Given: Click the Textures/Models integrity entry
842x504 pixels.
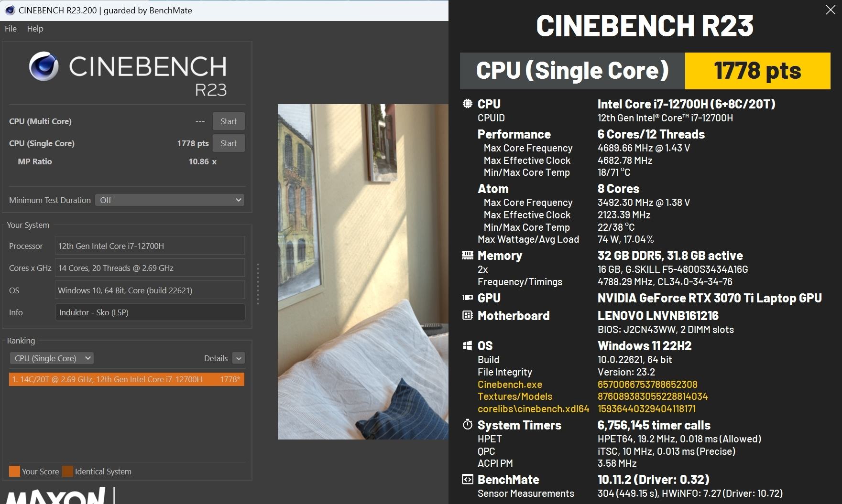Looking at the screenshot, I should pyautogui.click(x=515, y=397).
